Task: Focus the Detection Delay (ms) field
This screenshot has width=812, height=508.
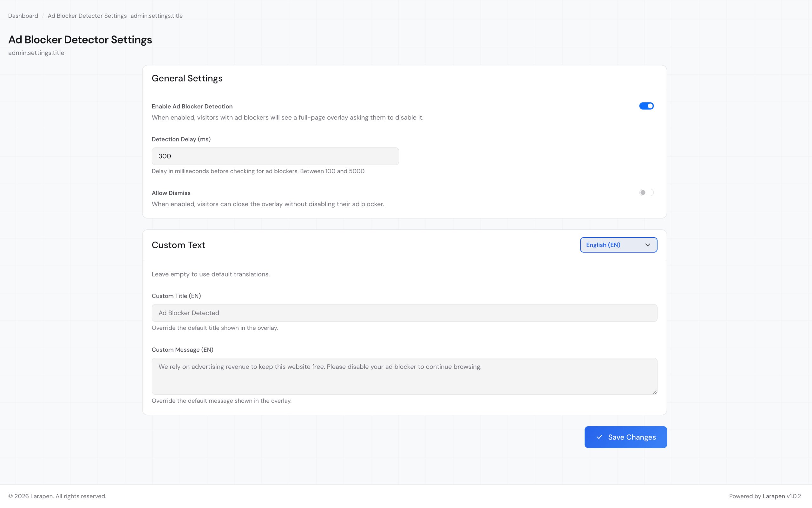Action: click(275, 156)
